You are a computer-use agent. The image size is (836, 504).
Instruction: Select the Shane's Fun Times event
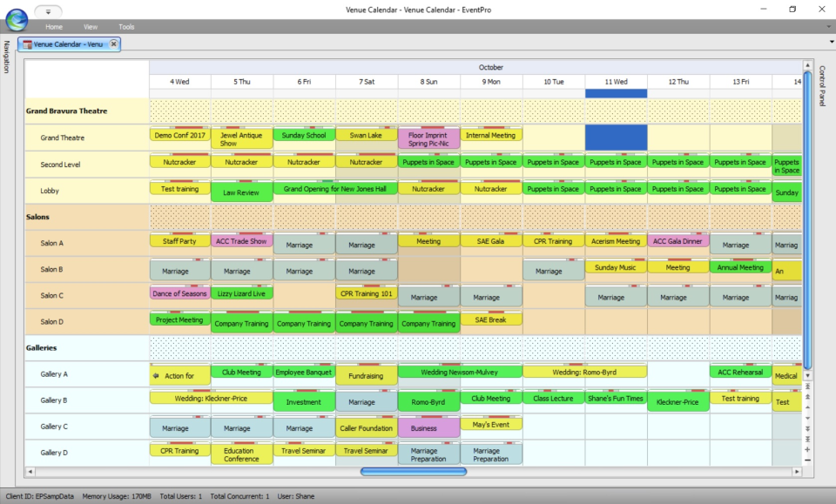[x=616, y=398]
